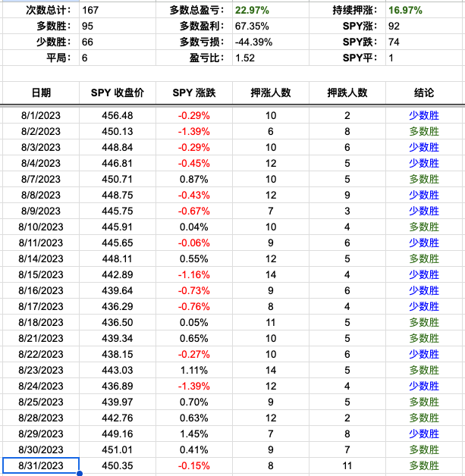The image size is (465, 476).
Task: Select the 押跌人数 value 9 on 8/8/2023
Action: click(x=347, y=195)
